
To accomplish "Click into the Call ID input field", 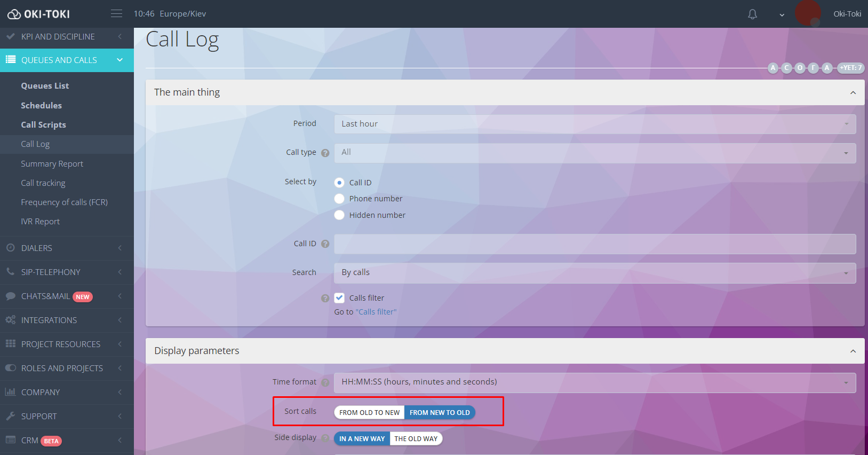I will pos(594,244).
